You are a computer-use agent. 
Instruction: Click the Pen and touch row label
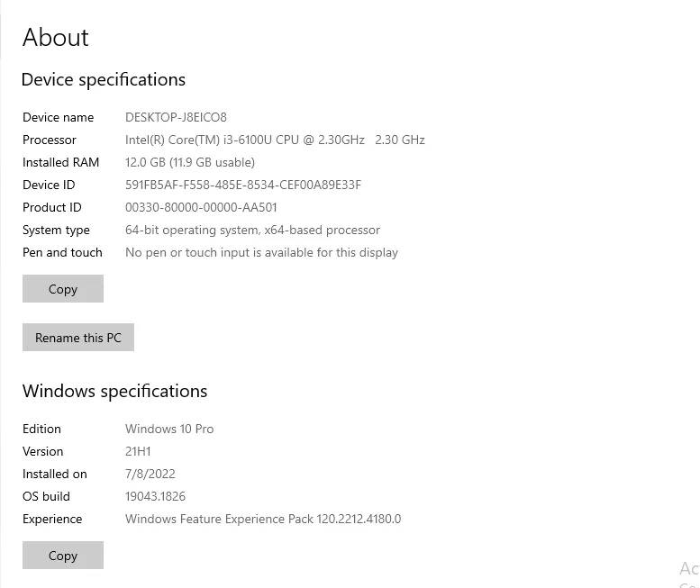(62, 252)
